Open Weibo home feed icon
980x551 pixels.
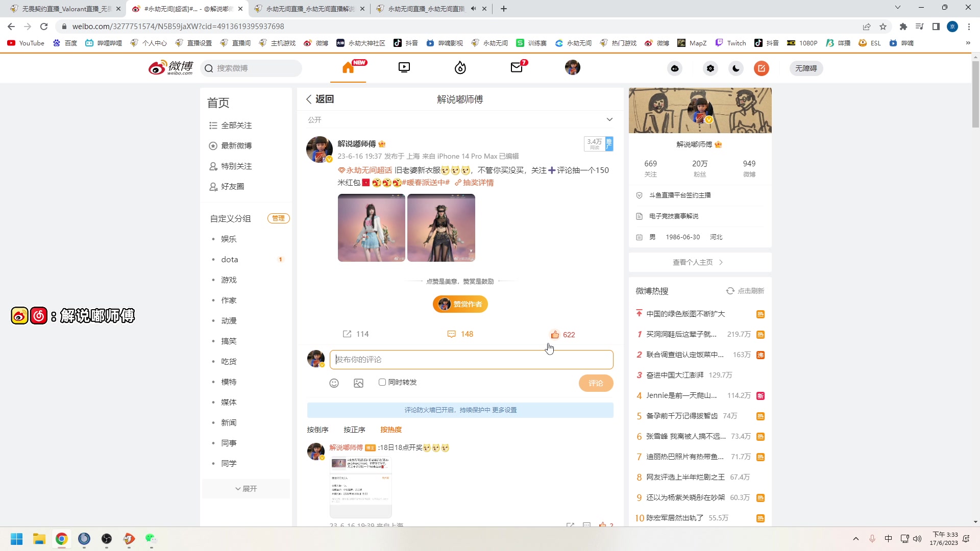point(349,68)
